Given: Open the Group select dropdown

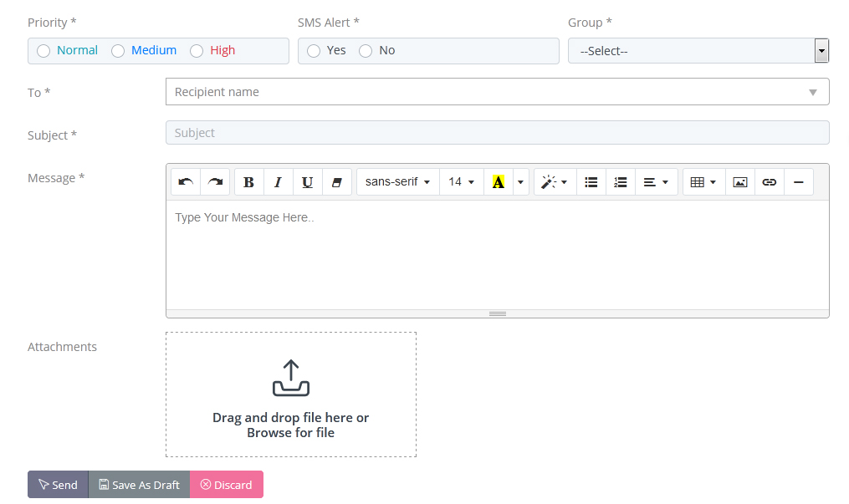Looking at the screenshot, I should [x=698, y=51].
